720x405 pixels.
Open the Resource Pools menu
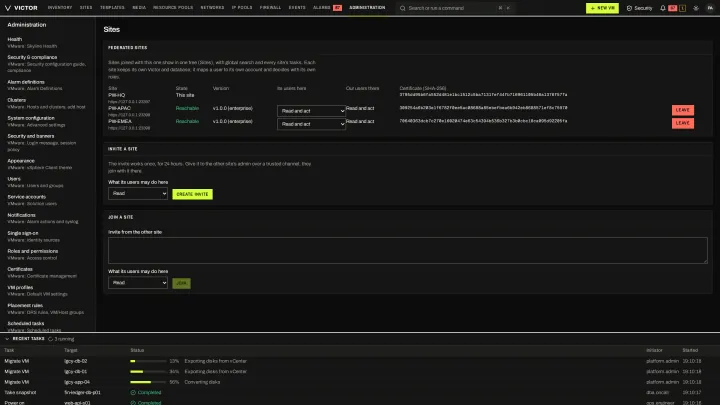click(x=173, y=8)
